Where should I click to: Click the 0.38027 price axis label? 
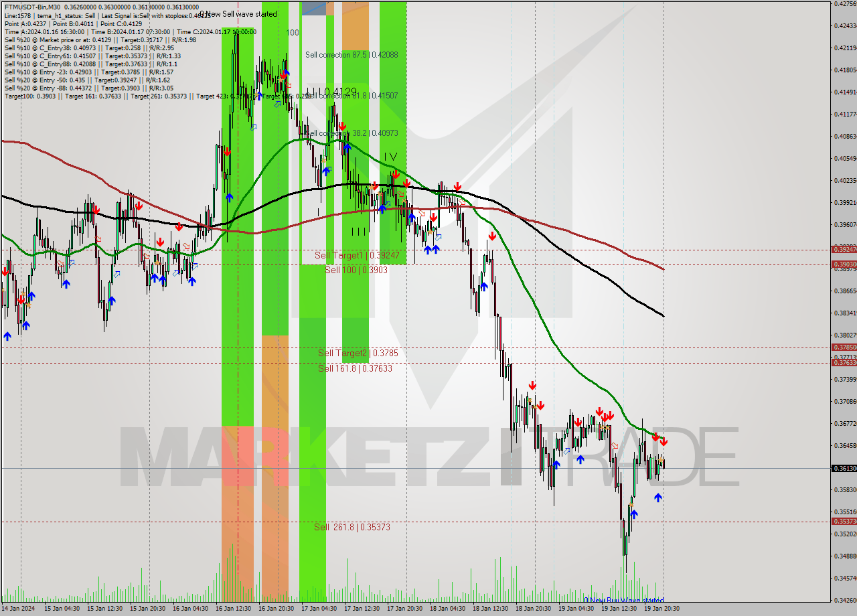click(845, 335)
